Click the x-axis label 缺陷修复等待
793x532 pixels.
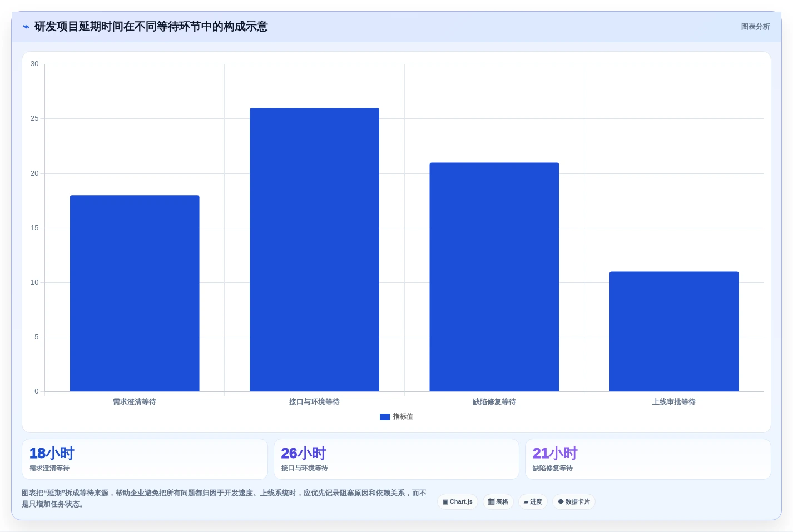[494, 402]
